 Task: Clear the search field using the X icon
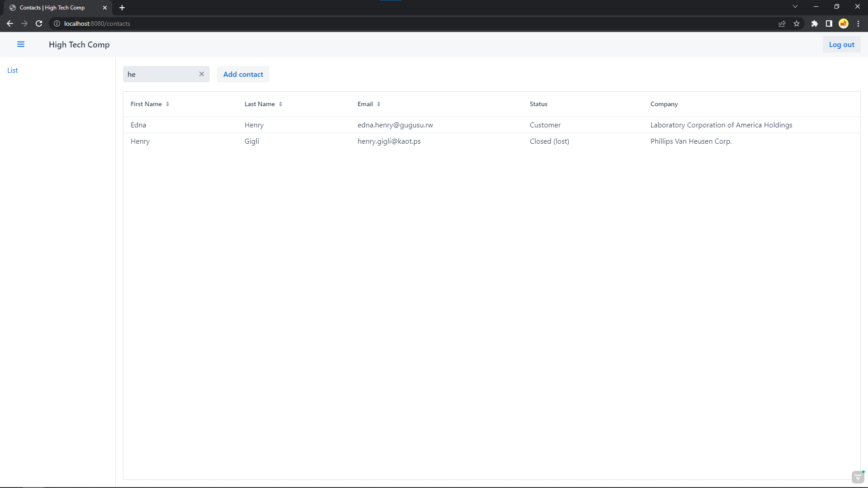point(202,74)
